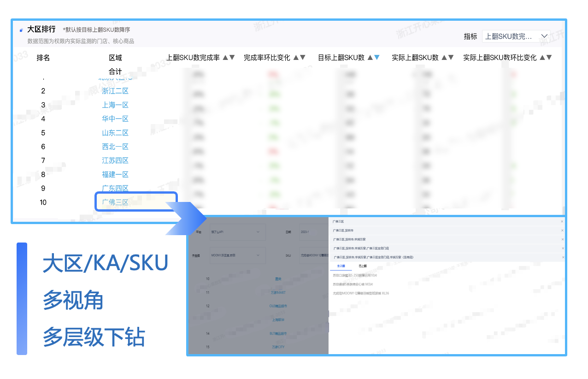Drill into 上海一区 region
The height and width of the screenshot is (379, 588).
115,105
